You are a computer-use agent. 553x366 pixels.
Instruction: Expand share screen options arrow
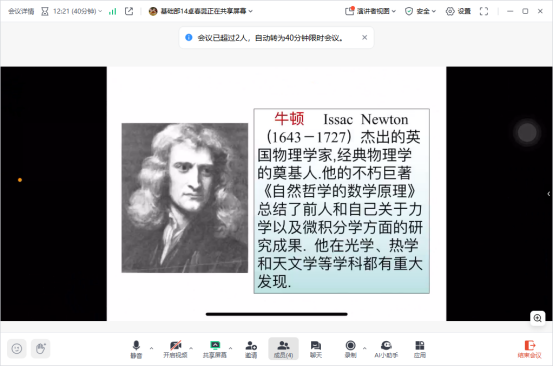point(230,348)
